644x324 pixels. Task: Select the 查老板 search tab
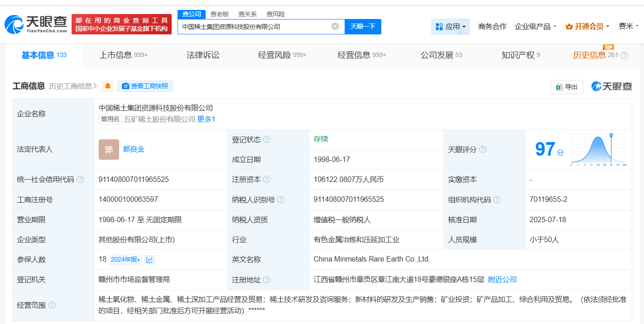[220, 14]
